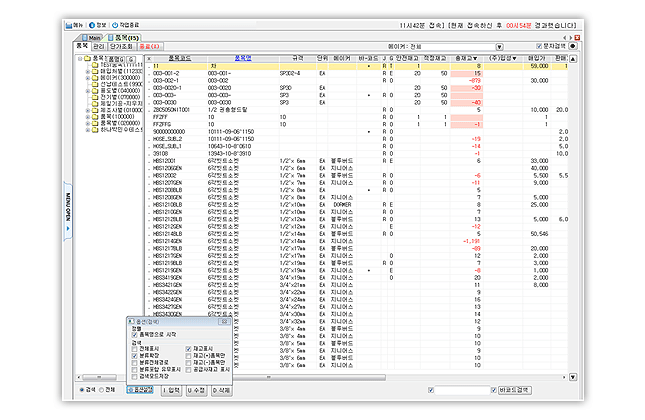This screenshot has width=645, height=420.
Task: Click the 작업종료 power button
Action: click(x=125, y=25)
